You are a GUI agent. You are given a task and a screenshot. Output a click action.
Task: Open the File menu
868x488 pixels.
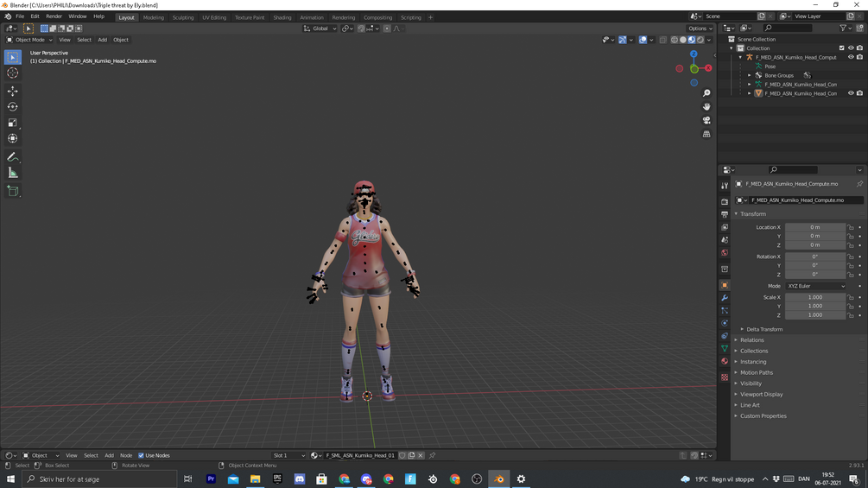tap(20, 16)
